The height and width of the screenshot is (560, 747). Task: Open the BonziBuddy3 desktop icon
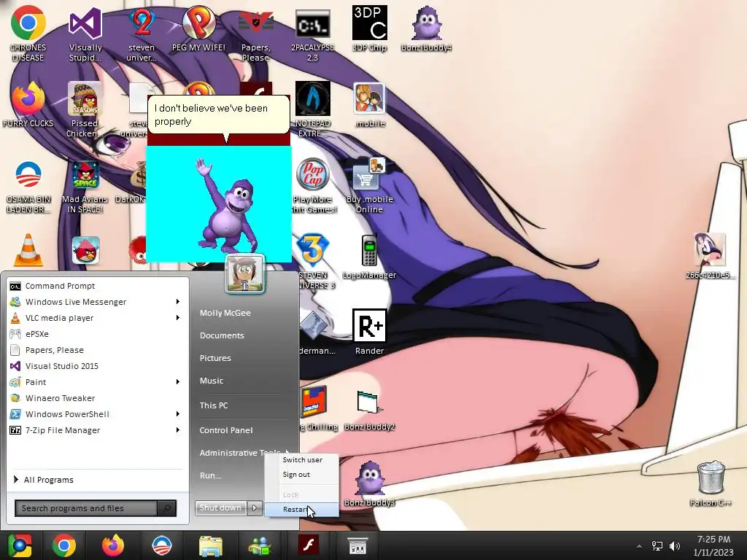[369, 483]
